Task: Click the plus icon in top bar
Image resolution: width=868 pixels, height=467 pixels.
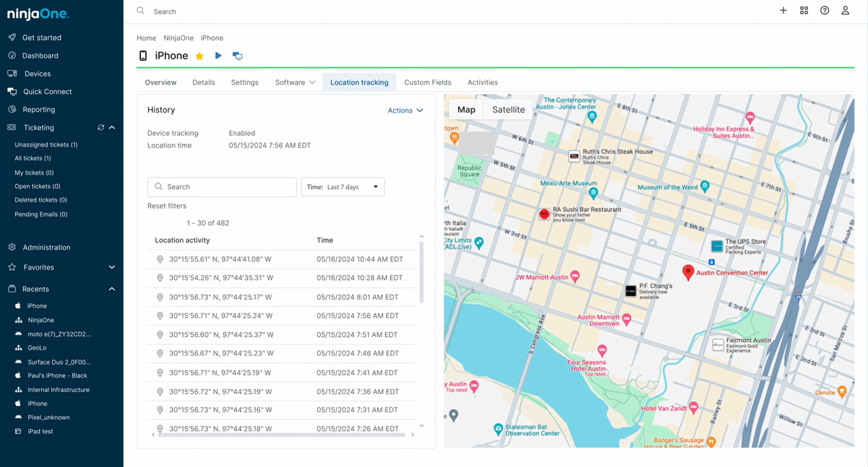Action: (x=783, y=10)
